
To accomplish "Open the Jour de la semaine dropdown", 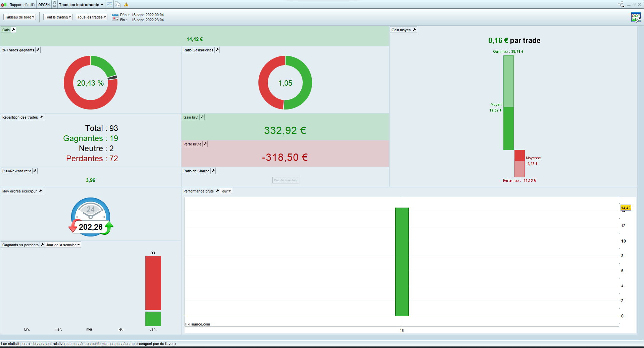I will coord(63,245).
